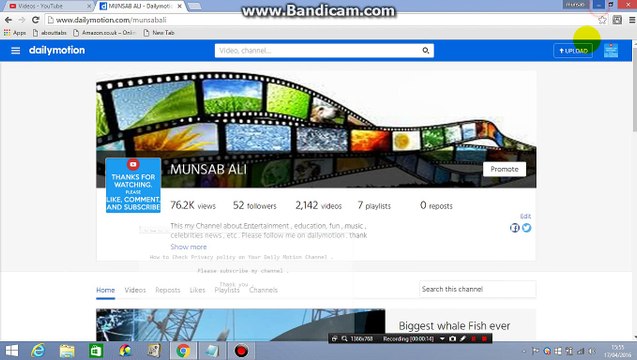Viewport: 637px width, 360px height.
Task: Open the Reposts channel tab
Action: point(168,290)
